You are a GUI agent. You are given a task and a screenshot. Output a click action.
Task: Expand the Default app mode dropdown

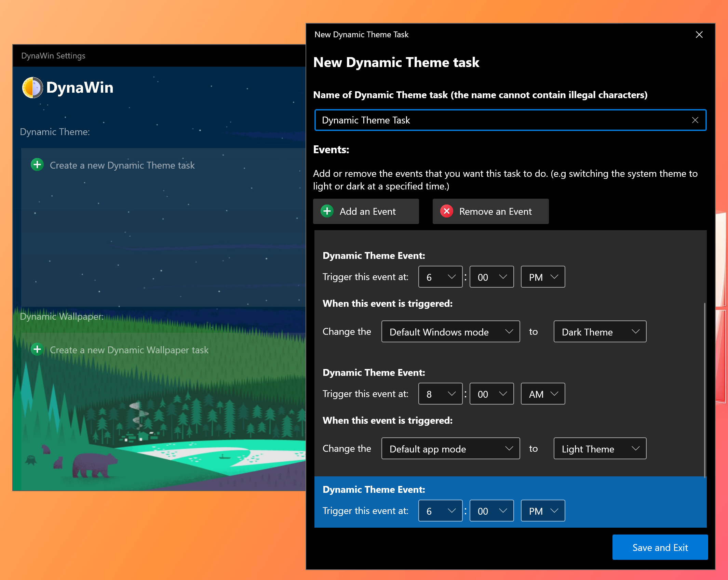coord(450,449)
